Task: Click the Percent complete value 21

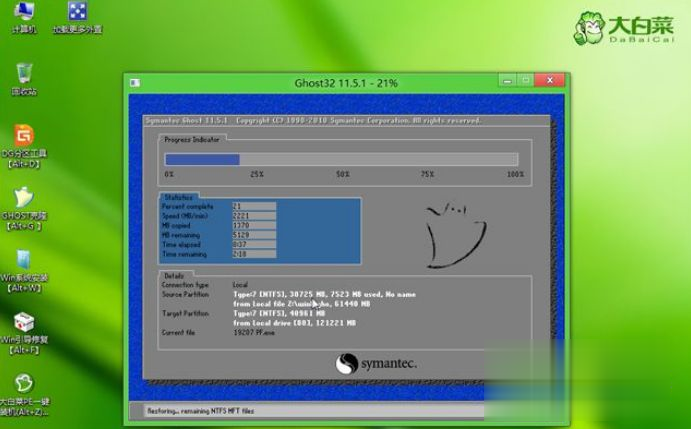Action: pyautogui.click(x=254, y=206)
